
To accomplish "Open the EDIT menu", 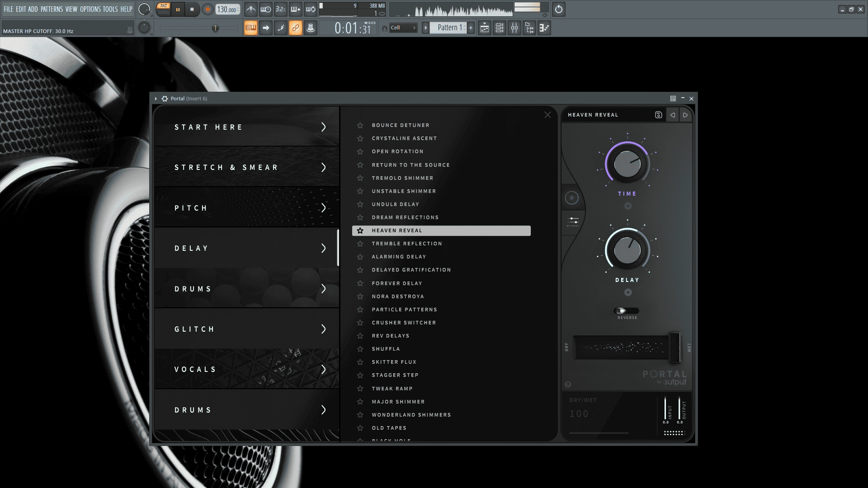I will pyautogui.click(x=21, y=9).
